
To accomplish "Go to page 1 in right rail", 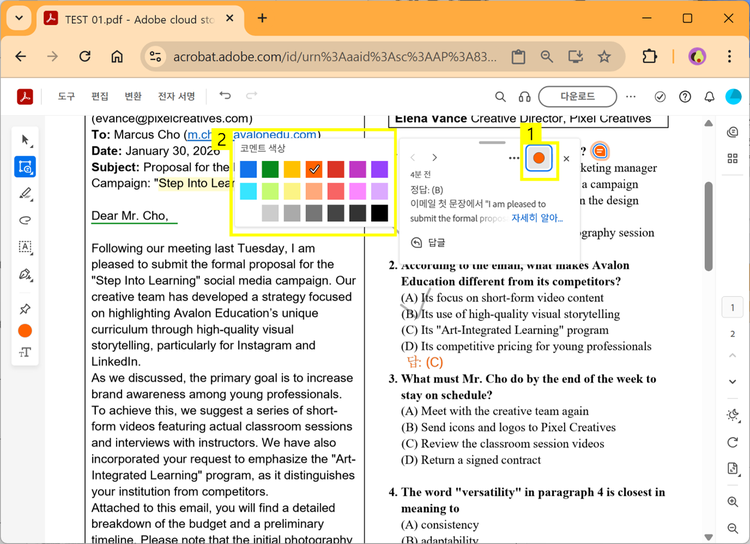I will point(732,308).
